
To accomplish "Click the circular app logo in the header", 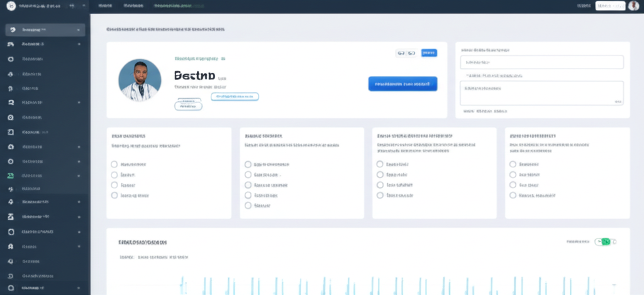I will click(11, 6).
